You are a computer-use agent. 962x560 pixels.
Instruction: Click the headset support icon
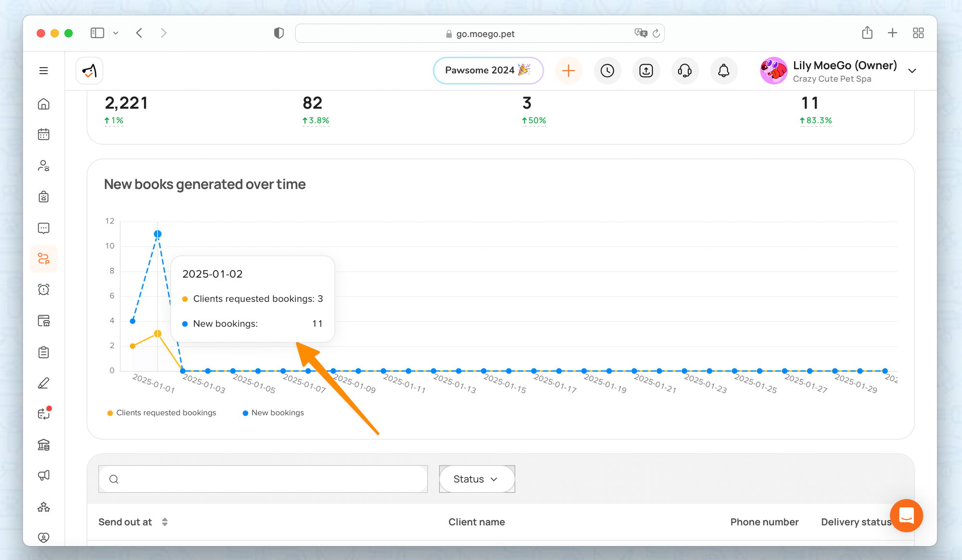(x=684, y=71)
